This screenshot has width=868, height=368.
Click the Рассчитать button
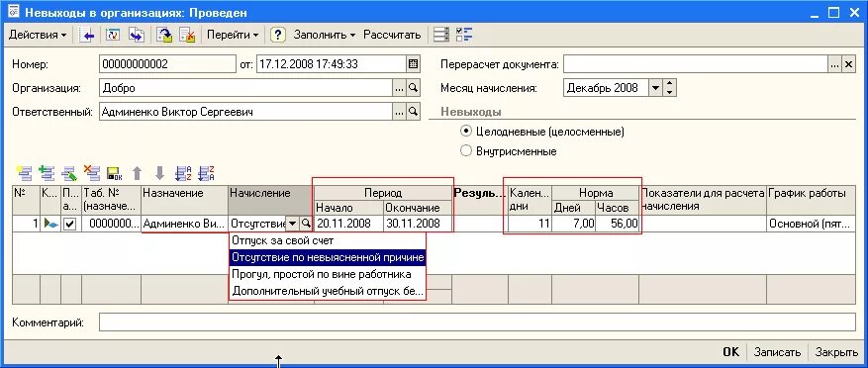click(x=392, y=35)
